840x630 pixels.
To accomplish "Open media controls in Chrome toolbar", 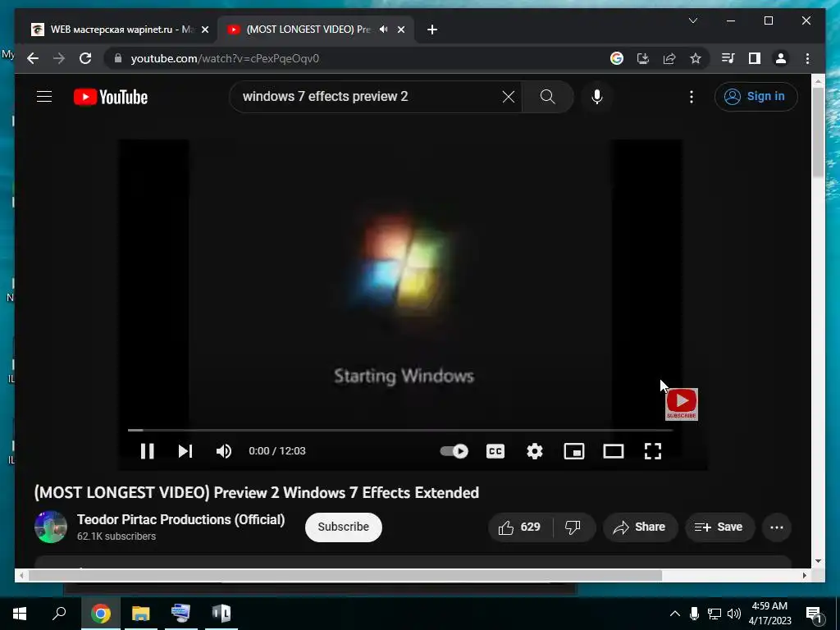I will point(728,58).
